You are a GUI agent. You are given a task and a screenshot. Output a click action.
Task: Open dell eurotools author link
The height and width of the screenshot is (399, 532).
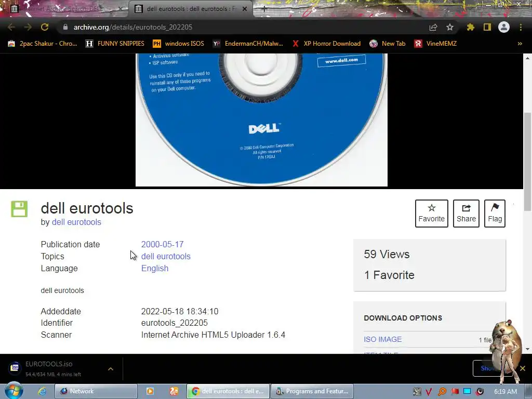point(76,222)
